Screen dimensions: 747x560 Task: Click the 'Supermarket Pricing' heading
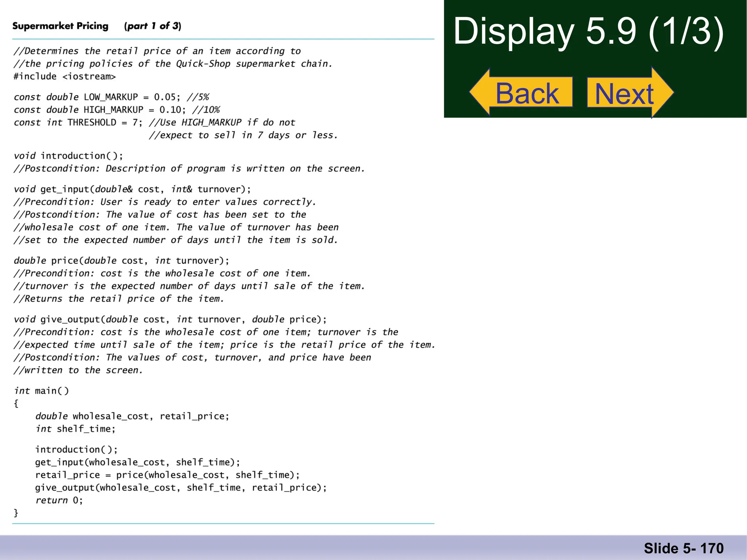tap(61, 26)
